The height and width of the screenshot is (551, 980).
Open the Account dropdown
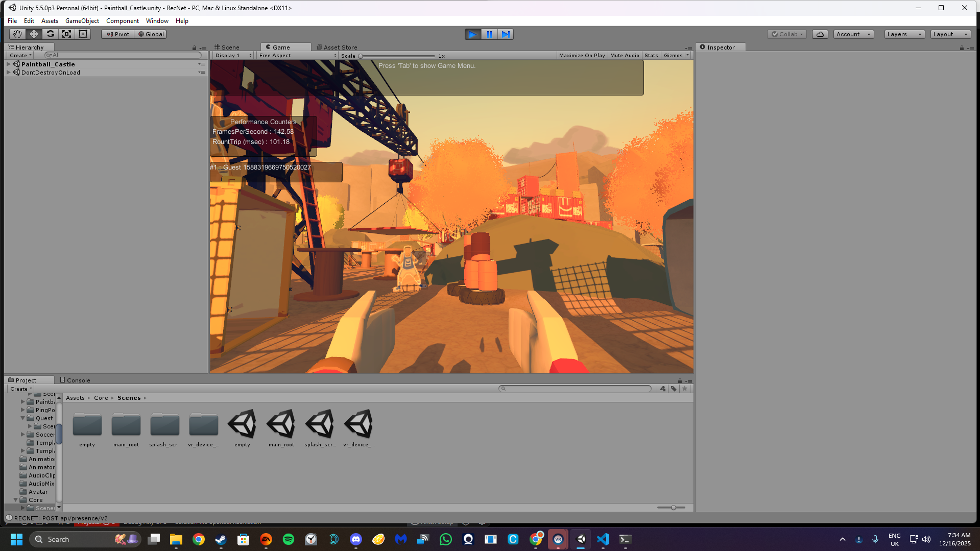pos(854,34)
